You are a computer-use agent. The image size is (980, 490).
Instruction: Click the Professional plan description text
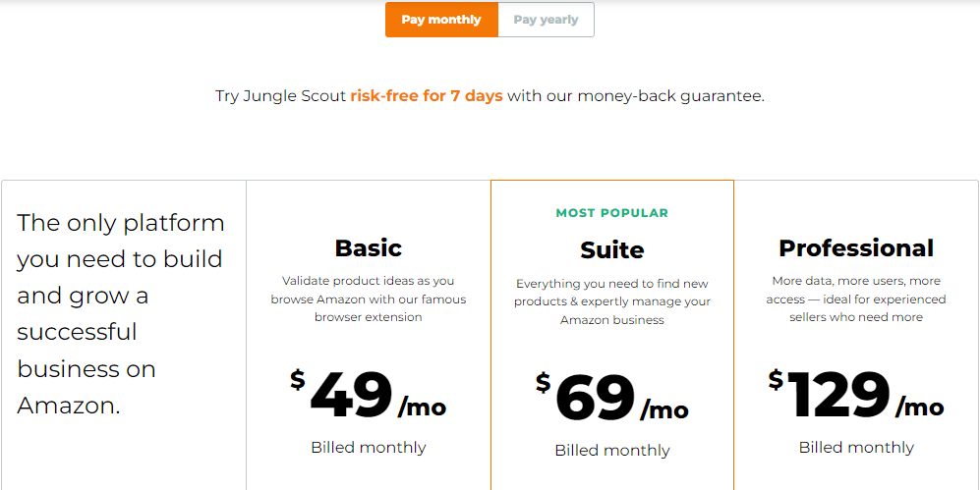pos(856,299)
